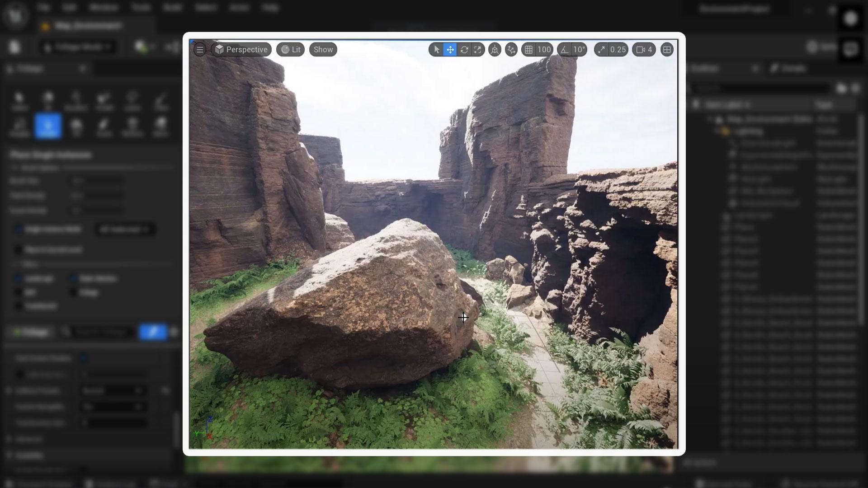Open scale snap value 0.25
This screenshot has height=488, width=868.
[x=618, y=50]
